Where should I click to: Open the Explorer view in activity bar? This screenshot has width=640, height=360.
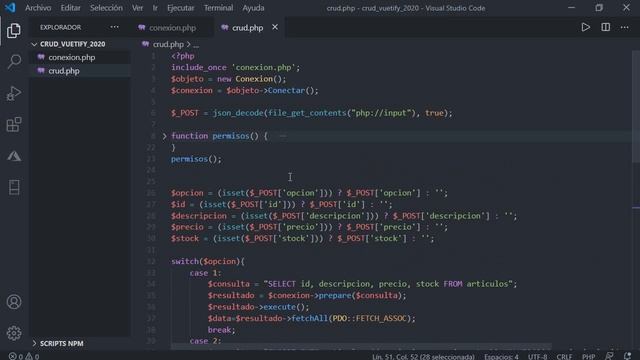[14, 31]
